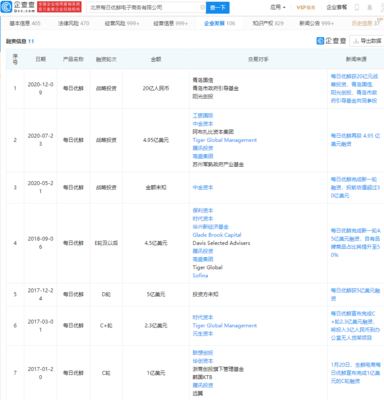Click the 2017-12-24 date cell
The width and height of the screenshot is (384, 400).
tap(40, 294)
